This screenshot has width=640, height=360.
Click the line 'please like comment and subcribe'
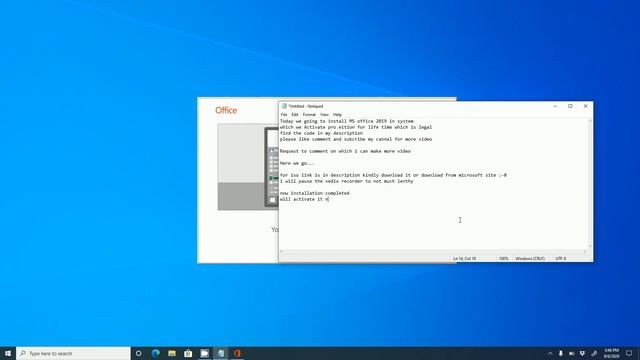coord(356,139)
